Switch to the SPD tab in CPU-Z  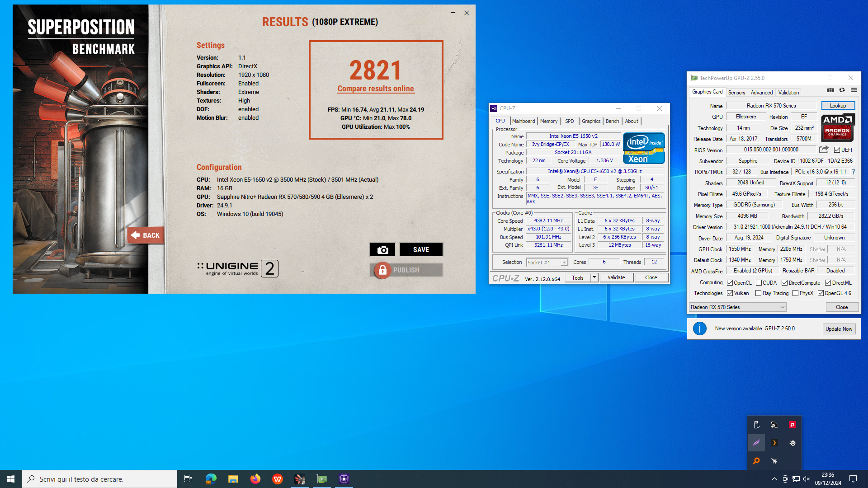click(569, 121)
